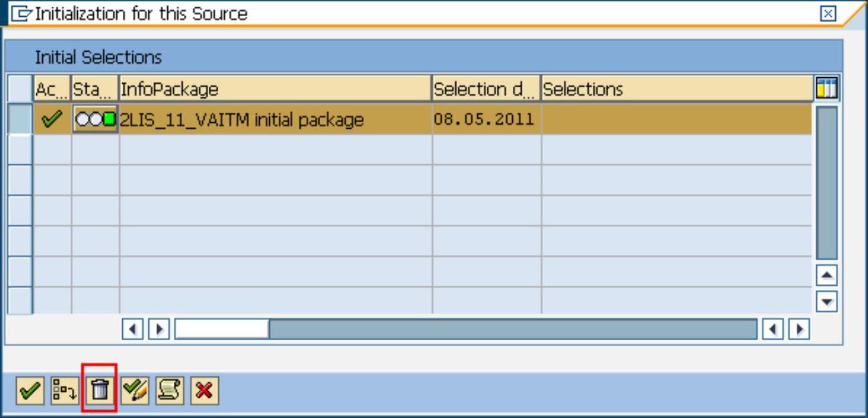868x418 pixels.
Task: Click the select-all corner cell of the table
Action: [22, 89]
